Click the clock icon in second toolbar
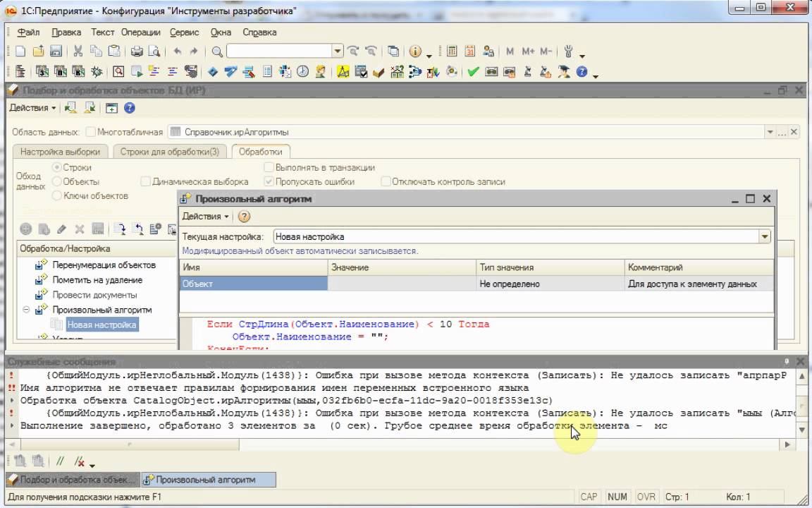This screenshot has height=508, width=812. click(302, 71)
